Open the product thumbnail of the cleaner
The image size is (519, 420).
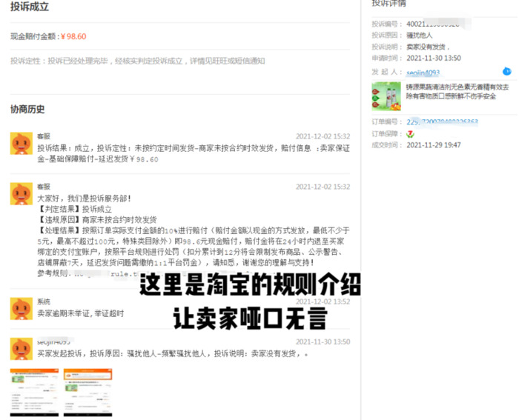pyautogui.click(x=386, y=96)
